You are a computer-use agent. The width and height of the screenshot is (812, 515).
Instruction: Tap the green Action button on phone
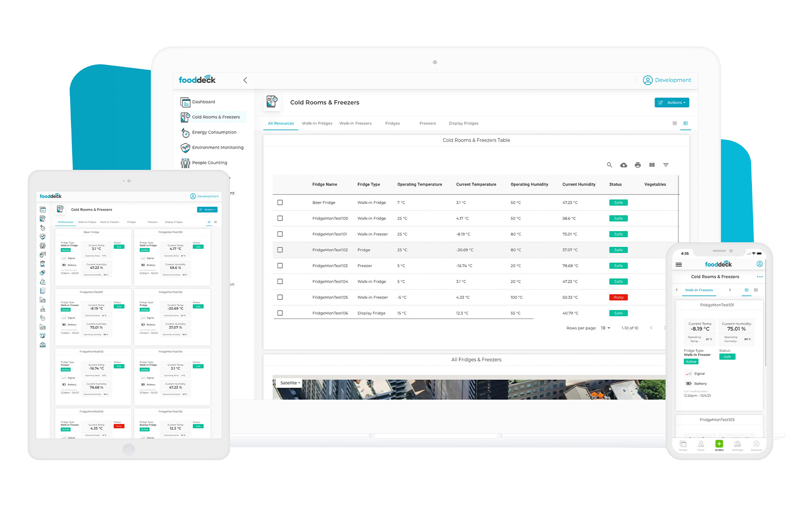point(719,444)
